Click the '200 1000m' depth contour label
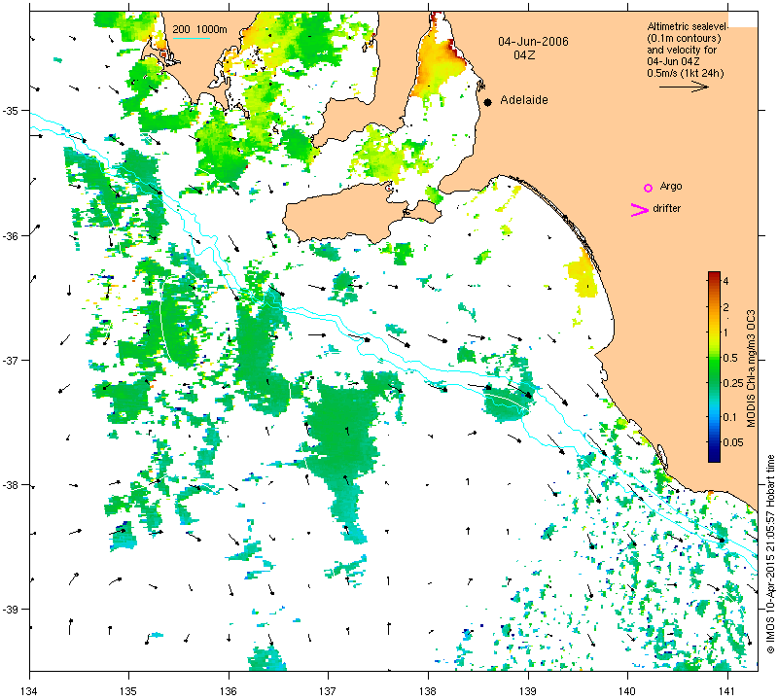Viewport: 778px width, 700px height. (200, 30)
